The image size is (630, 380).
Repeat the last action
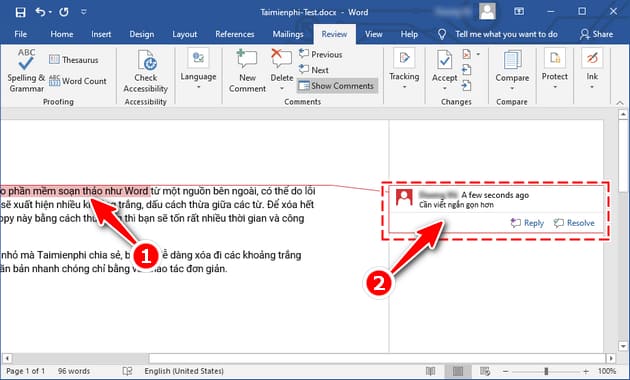click(x=64, y=12)
